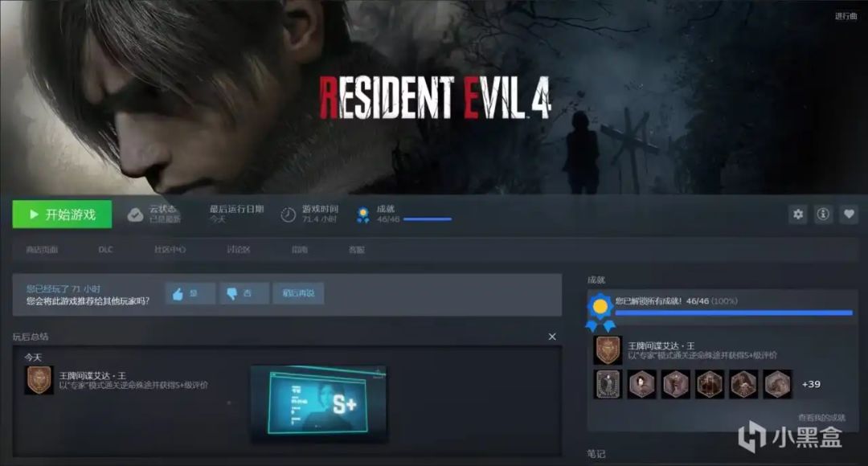Click the fourth hexagon achievement badge
The height and width of the screenshot is (466, 868).
(x=710, y=384)
